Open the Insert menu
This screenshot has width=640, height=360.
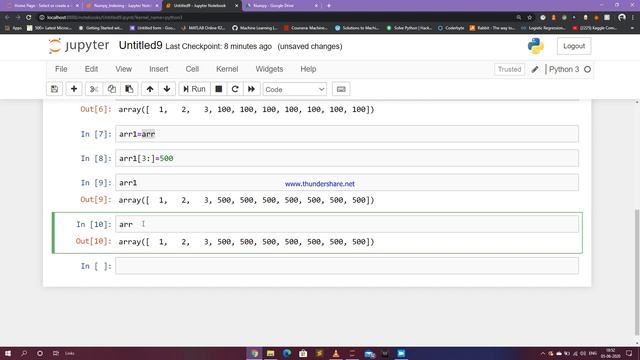pyautogui.click(x=158, y=69)
